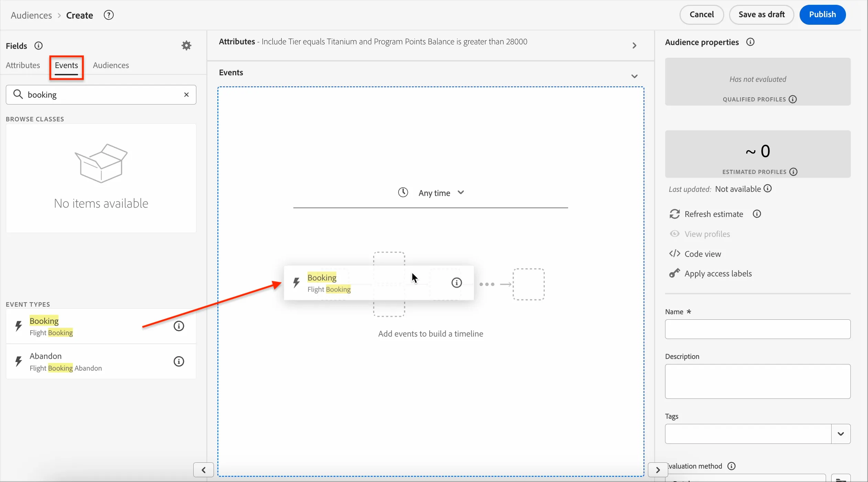Open the Tags dropdown arrow
Image resolution: width=868 pixels, height=482 pixels.
(841, 434)
